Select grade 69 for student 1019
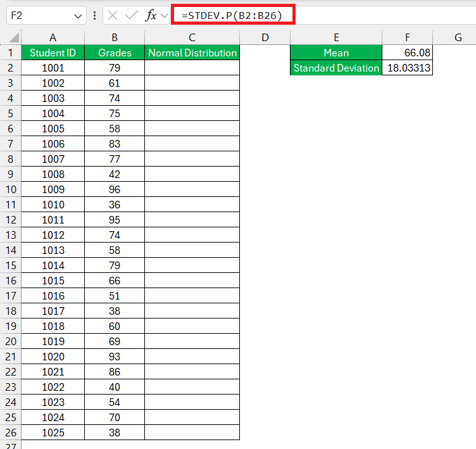The width and height of the screenshot is (476, 449). coord(115,341)
